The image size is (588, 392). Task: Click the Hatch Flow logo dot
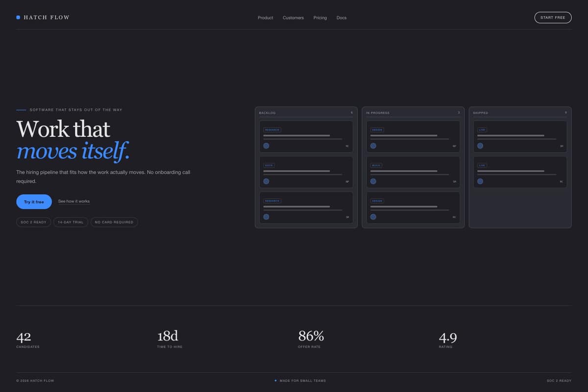click(18, 17)
